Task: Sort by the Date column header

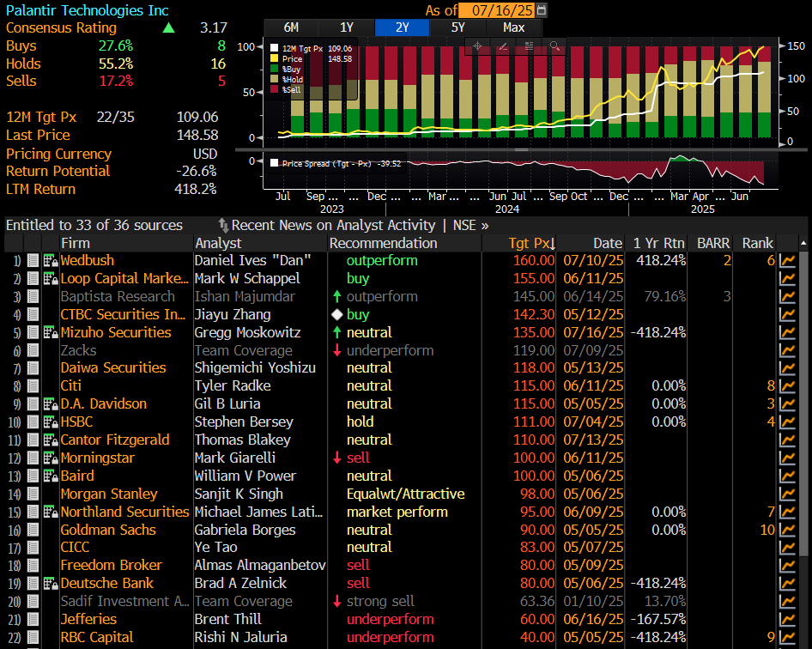Action: click(608, 243)
